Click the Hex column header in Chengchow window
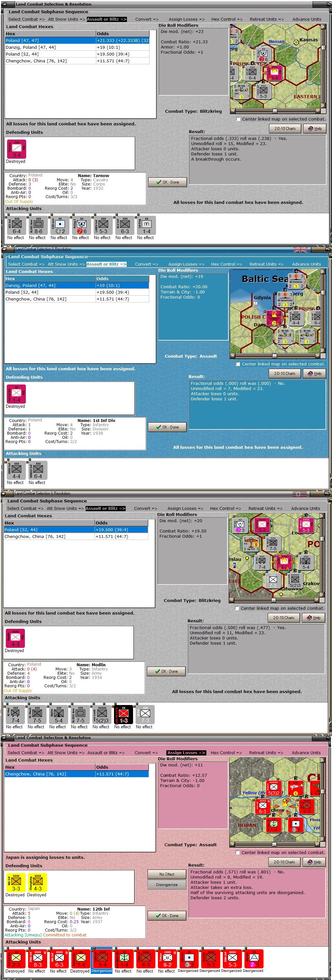 click(49, 767)
